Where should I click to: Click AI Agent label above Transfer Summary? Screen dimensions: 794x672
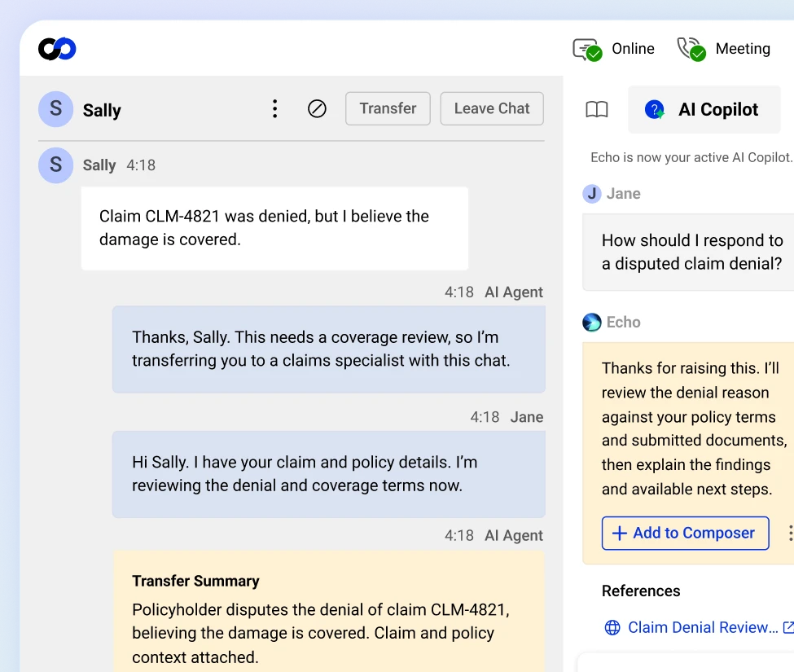point(514,535)
